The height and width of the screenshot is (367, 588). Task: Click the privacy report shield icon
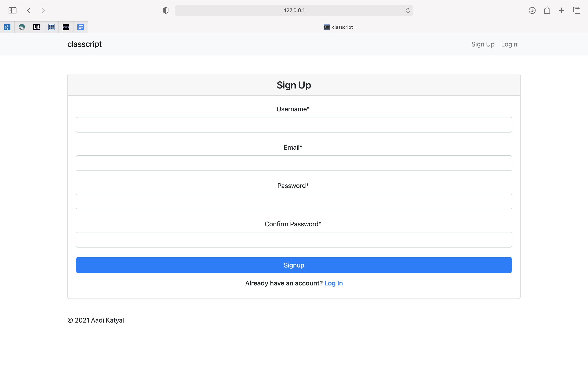point(165,10)
